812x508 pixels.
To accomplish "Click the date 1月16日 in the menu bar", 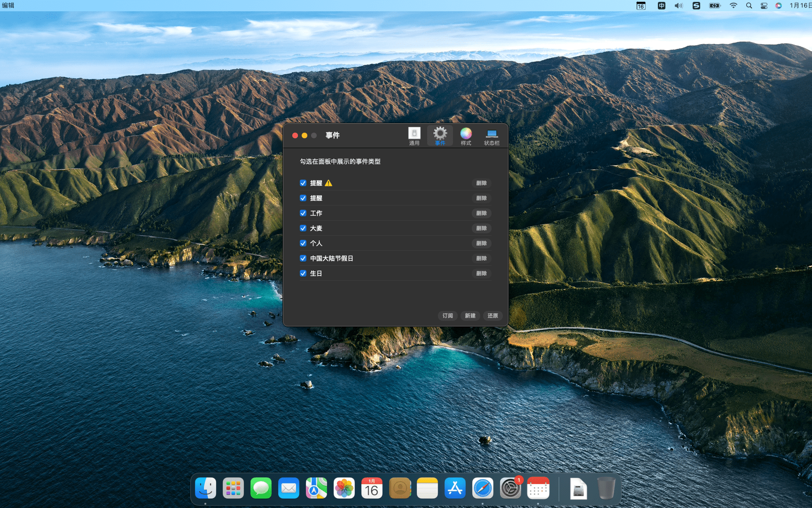I will click(x=800, y=5).
